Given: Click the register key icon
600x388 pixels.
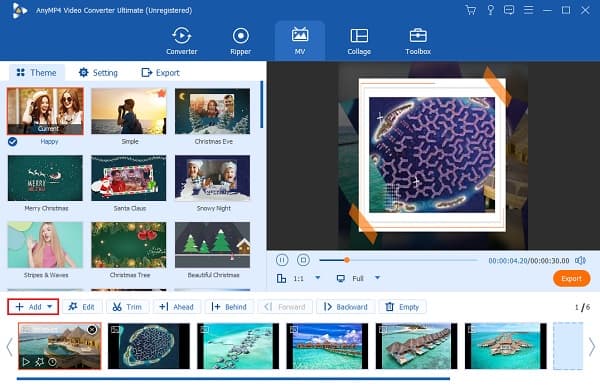Looking at the screenshot, I should point(490,10).
